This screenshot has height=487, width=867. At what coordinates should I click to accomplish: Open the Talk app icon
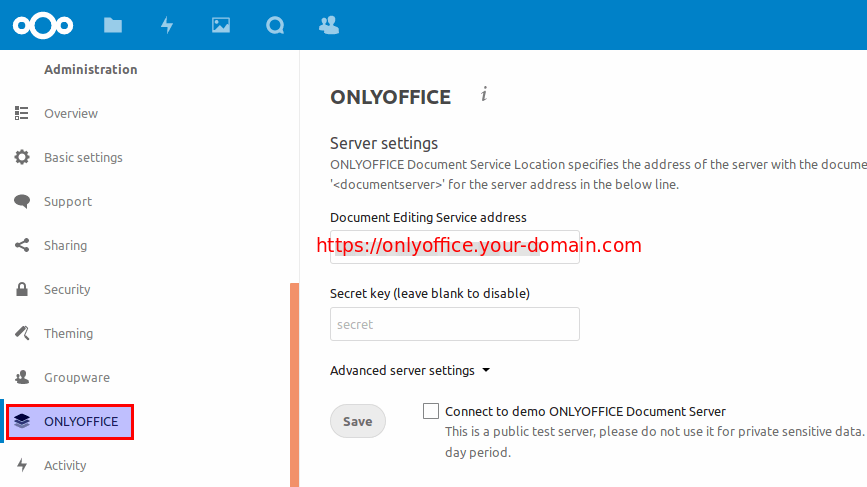pos(275,25)
